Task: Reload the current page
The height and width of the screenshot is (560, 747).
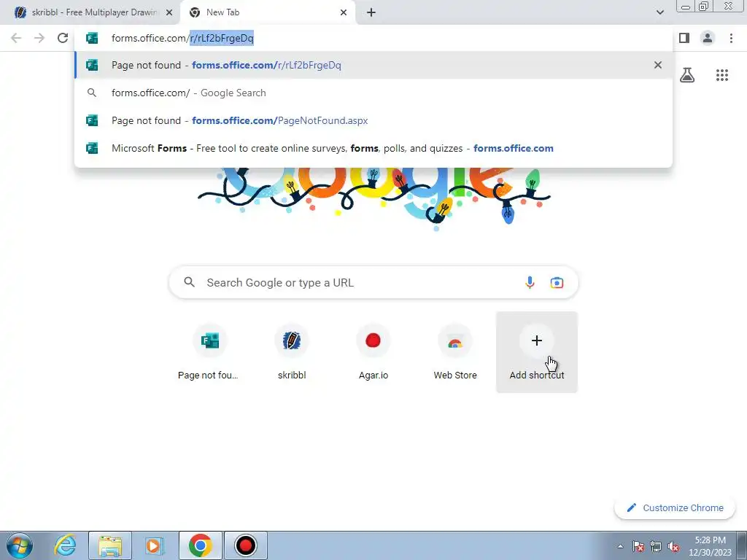Action: (x=63, y=38)
